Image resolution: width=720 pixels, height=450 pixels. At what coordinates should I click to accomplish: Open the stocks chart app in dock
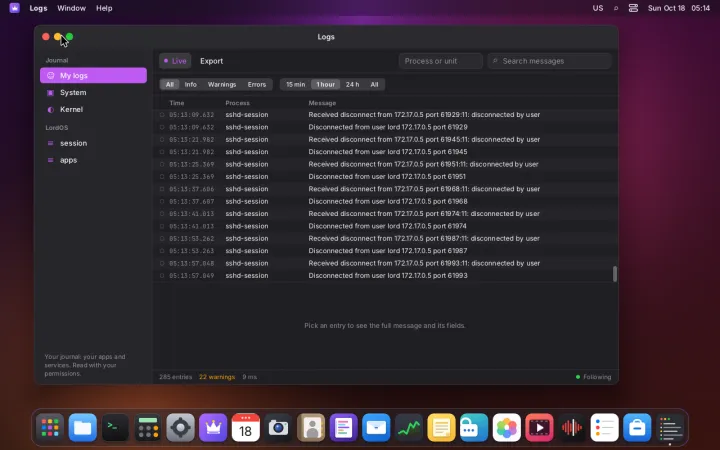tap(409, 428)
